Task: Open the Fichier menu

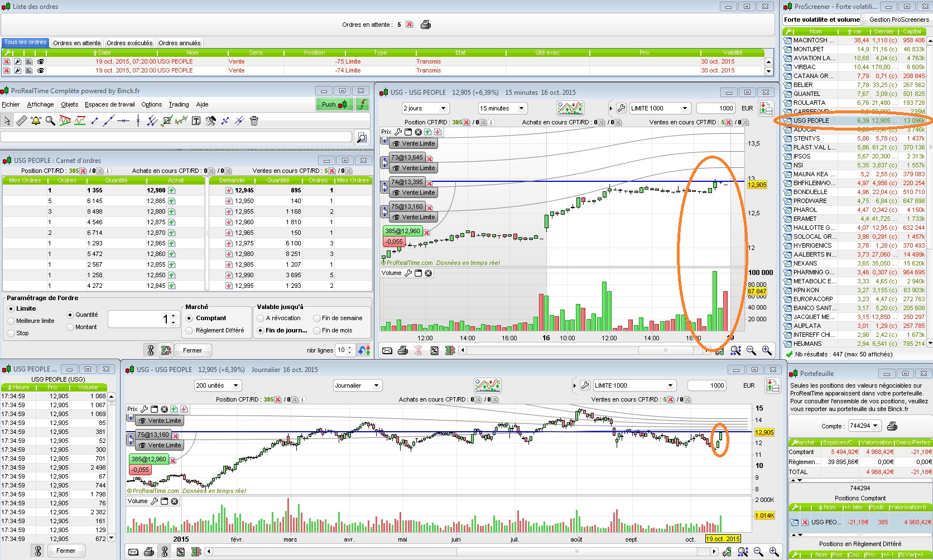Action: click(11, 104)
